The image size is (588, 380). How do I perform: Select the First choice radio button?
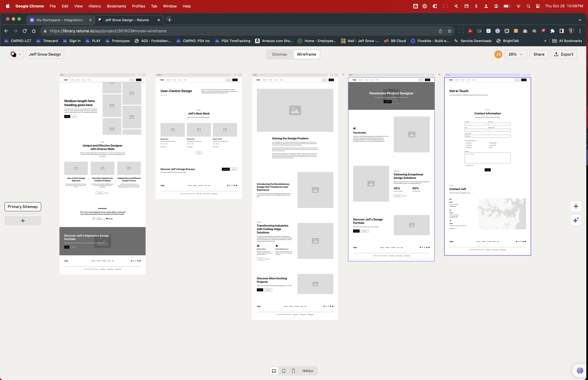(465, 143)
